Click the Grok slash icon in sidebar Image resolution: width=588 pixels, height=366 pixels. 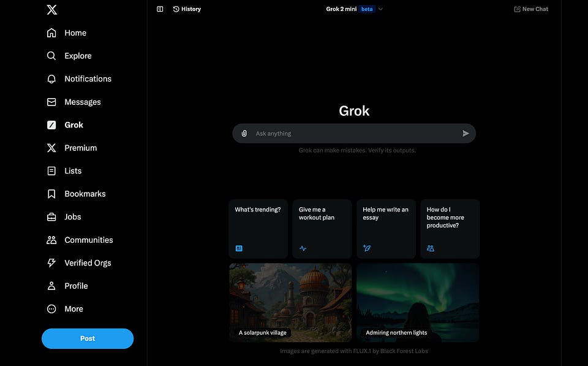tap(51, 125)
